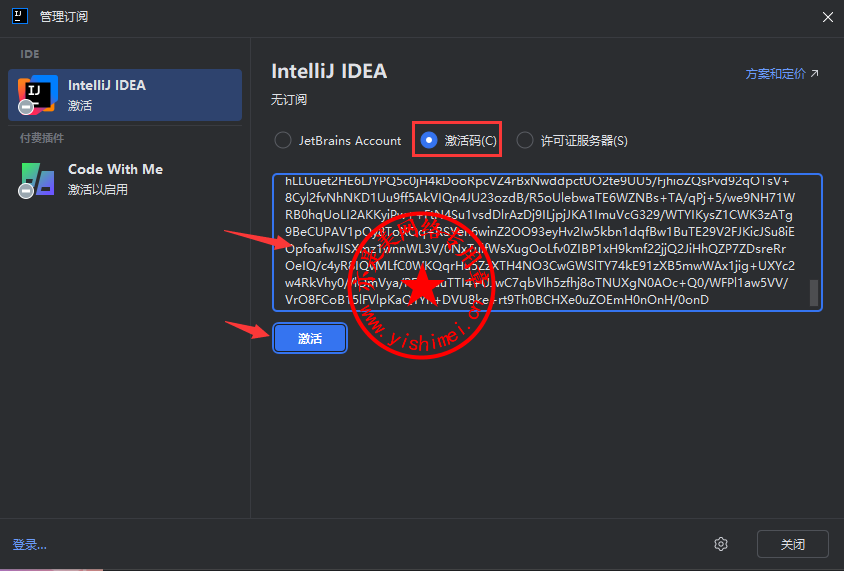844x571 pixels.
Task: Open the 登录... link
Action: coord(30,545)
